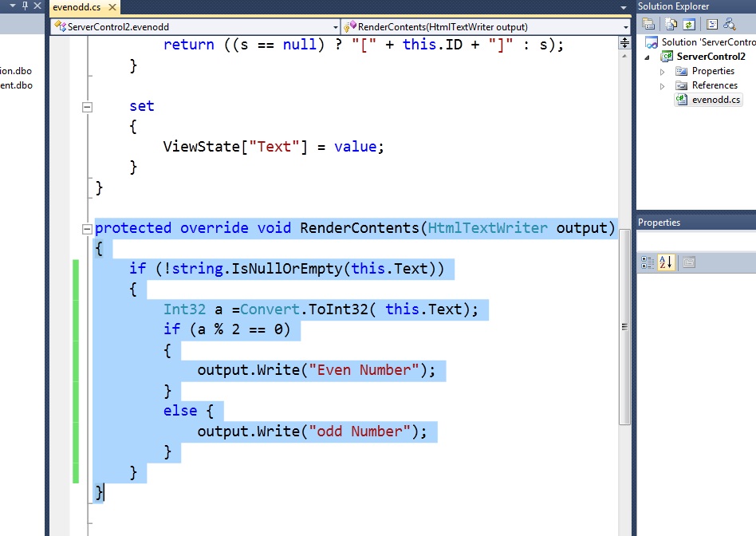Select the Alphabetical sort icon in Properties
Image resolution: width=756 pixels, height=536 pixels.
pyautogui.click(x=666, y=262)
